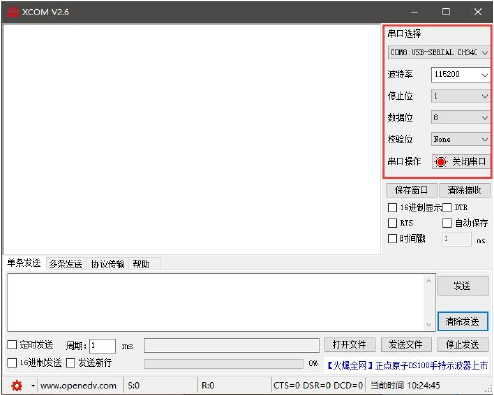This screenshot has height=395, width=494.
Task: Click the file transfer progress bar
Action: click(224, 364)
